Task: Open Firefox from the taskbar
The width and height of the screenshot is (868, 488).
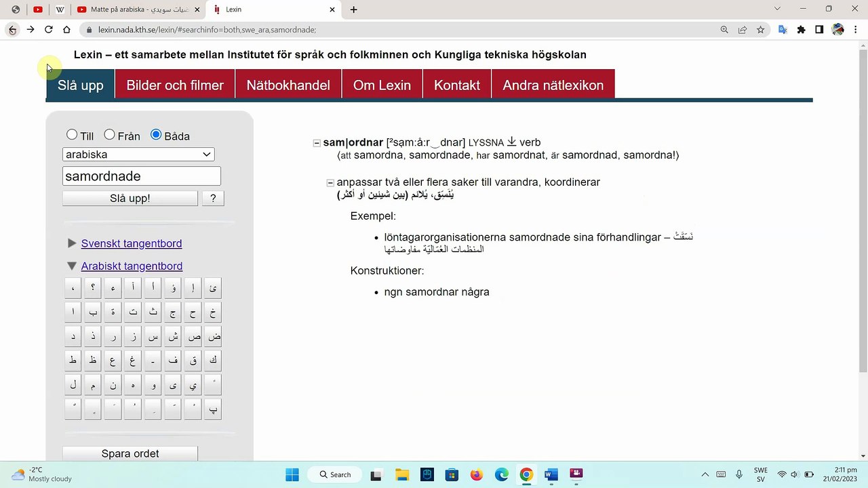Action: (477, 474)
